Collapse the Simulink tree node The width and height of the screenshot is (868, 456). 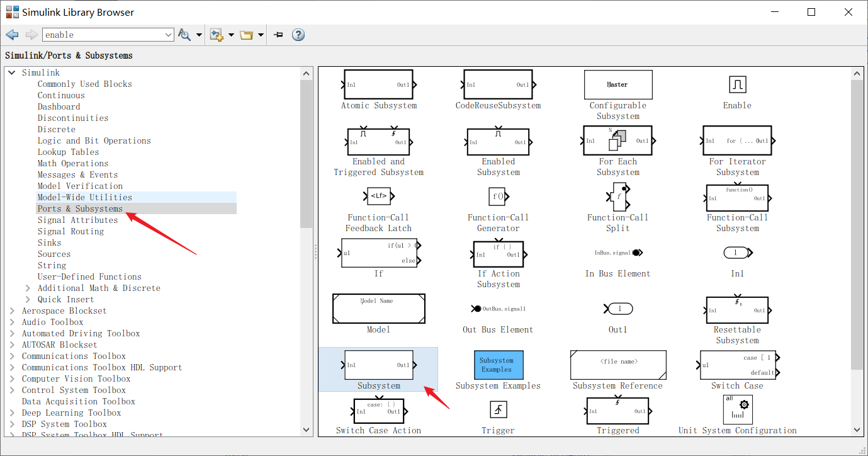(x=12, y=73)
